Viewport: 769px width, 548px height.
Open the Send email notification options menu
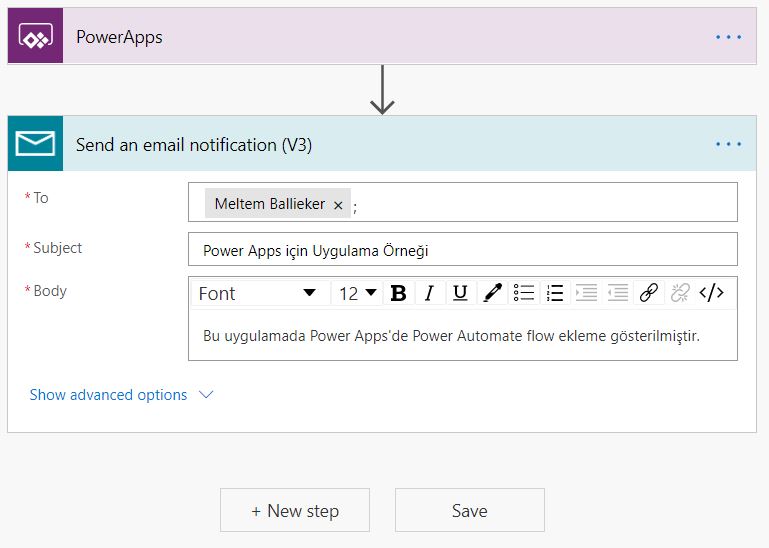coord(728,145)
